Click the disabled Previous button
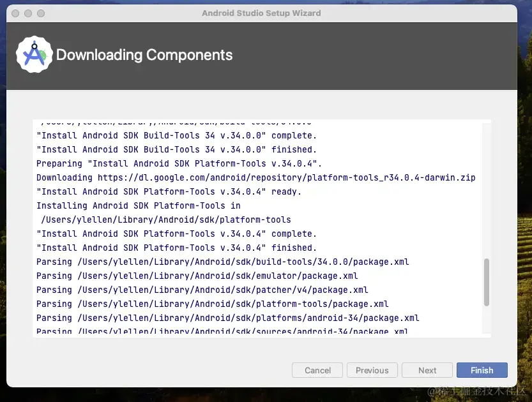Image resolution: width=532 pixels, height=402 pixels. point(372,370)
